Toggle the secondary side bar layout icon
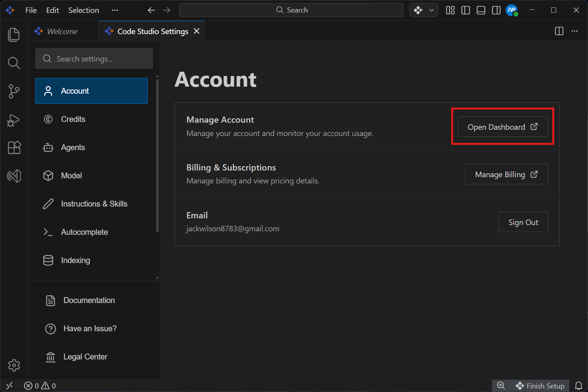Image resolution: width=588 pixels, height=392 pixels. coord(496,10)
